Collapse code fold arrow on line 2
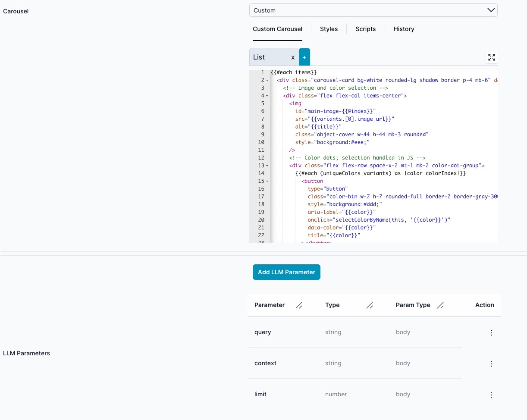The height and width of the screenshot is (420, 527). point(267,81)
